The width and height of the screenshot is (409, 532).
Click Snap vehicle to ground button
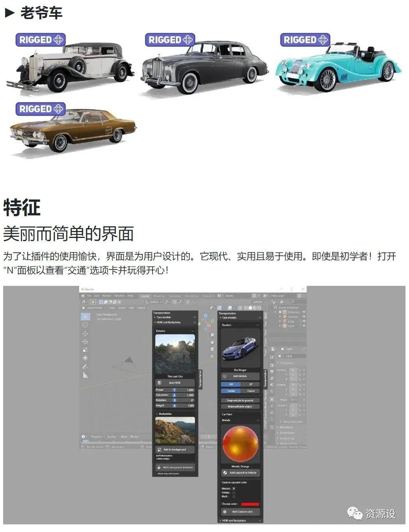240,400
